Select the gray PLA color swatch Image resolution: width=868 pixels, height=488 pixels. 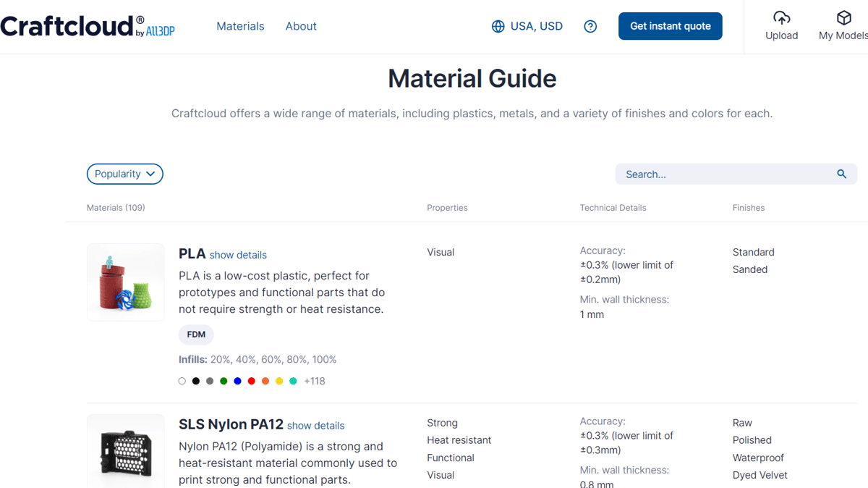tap(210, 381)
